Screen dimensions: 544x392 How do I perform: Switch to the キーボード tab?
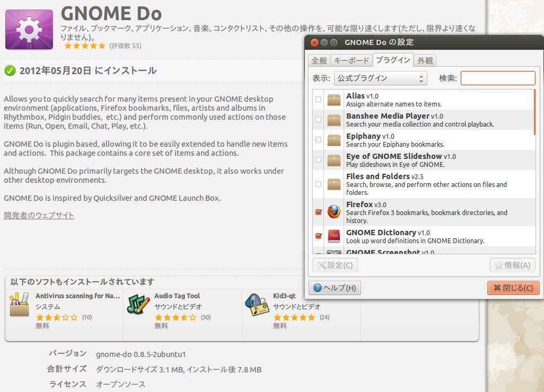pyautogui.click(x=352, y=61)
